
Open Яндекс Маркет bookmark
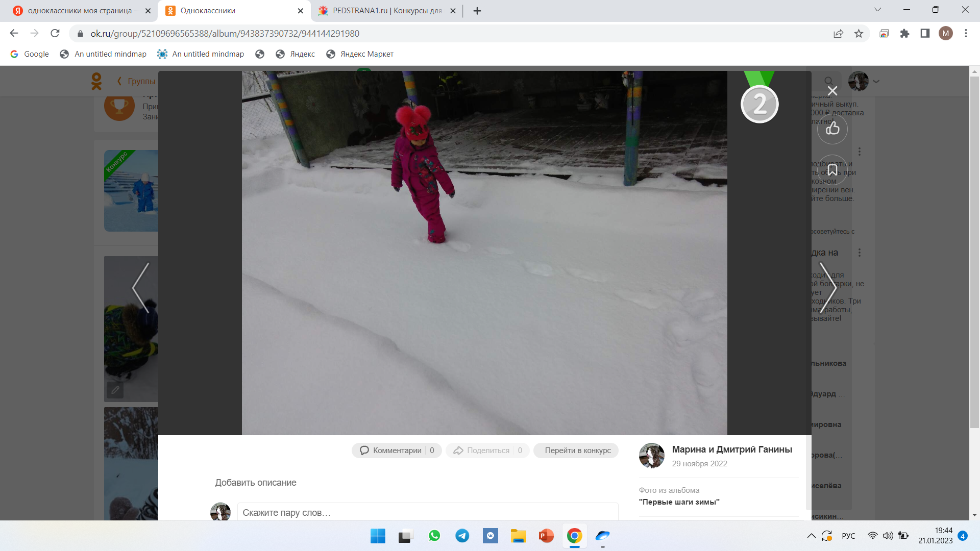[x=360, y=54]
